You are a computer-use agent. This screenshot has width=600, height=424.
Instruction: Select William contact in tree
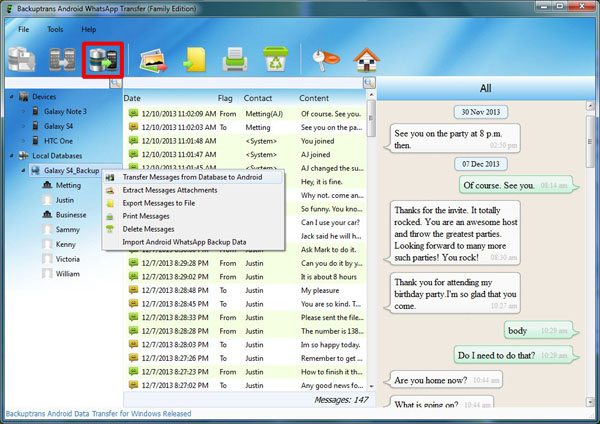(x=67, y=274)
